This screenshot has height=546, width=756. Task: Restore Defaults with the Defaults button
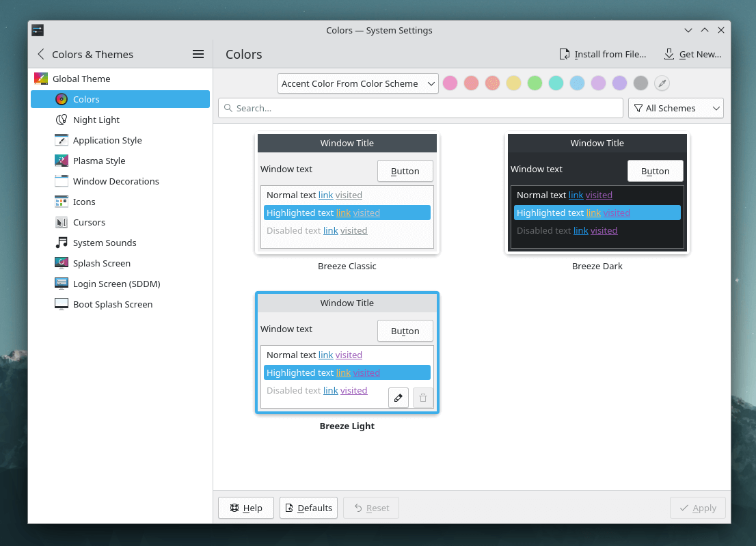308,508
